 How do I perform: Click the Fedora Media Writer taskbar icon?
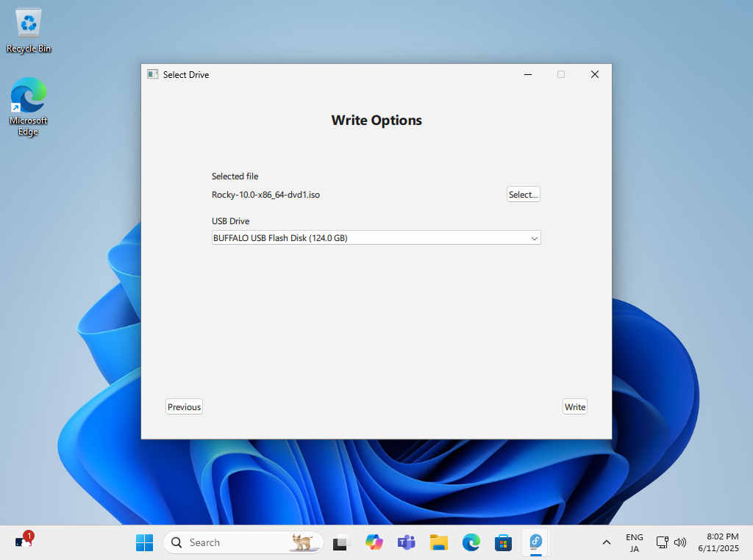(x=536, y=542)
